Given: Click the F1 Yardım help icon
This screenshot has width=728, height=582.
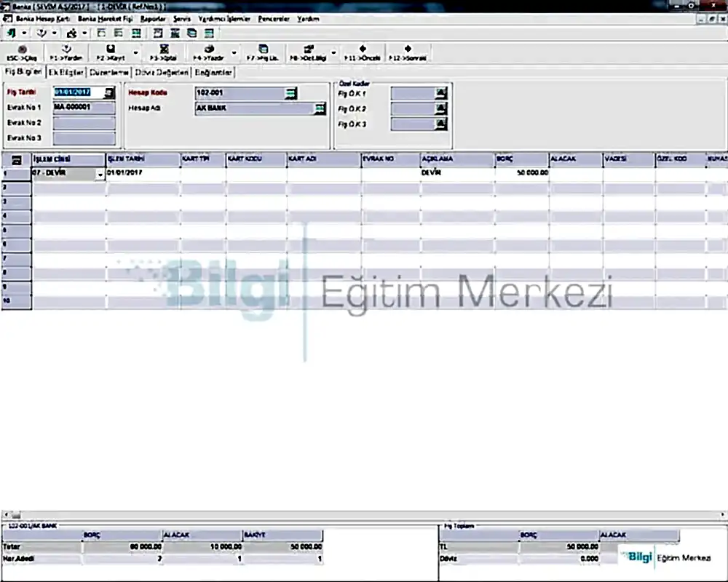Looking at the screenshot, I should (x=66, y=52).
